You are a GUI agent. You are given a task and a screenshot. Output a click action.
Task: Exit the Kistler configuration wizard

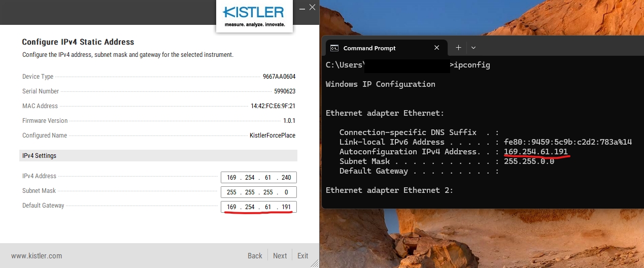(x=303, y=256)
